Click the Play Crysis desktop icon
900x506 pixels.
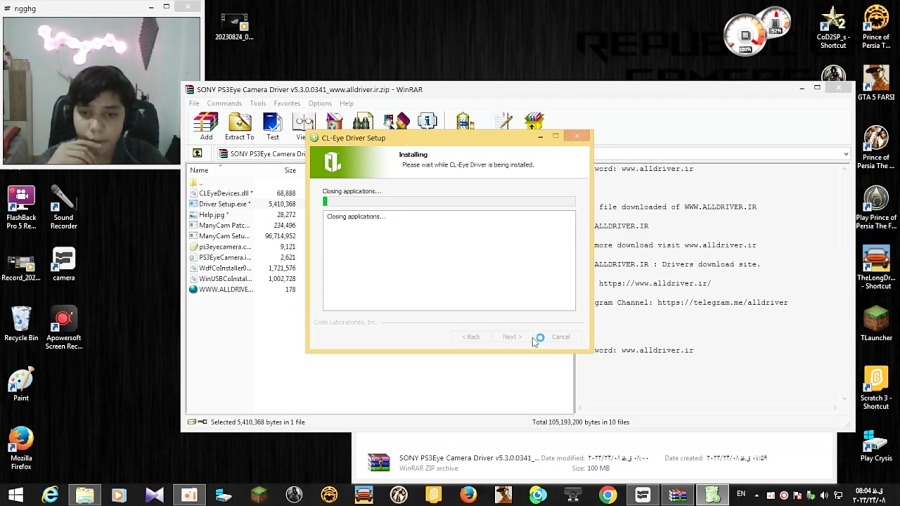pos(876,446)
